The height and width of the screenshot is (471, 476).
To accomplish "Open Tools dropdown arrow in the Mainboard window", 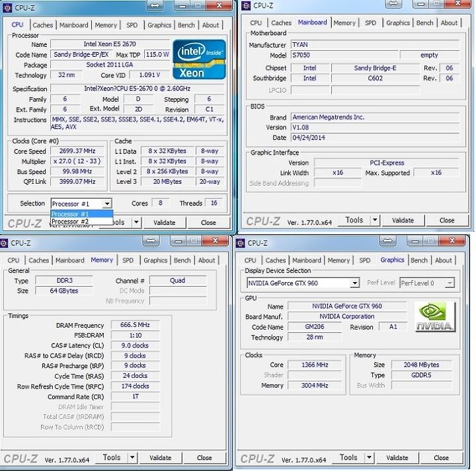I will click(x=375, y=220).
